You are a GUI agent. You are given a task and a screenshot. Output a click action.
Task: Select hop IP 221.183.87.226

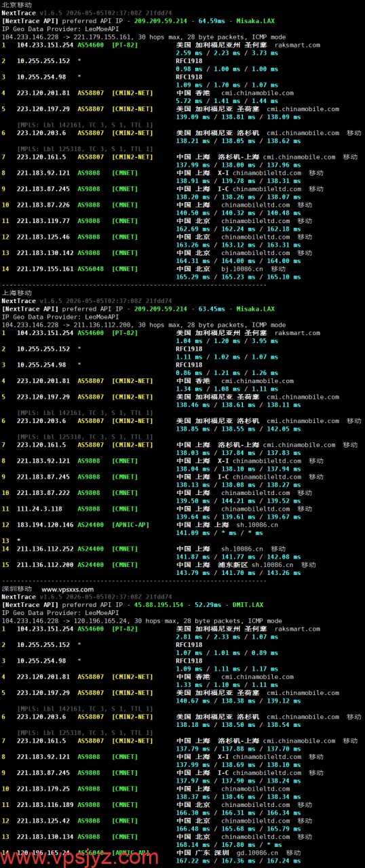point(43,205)
